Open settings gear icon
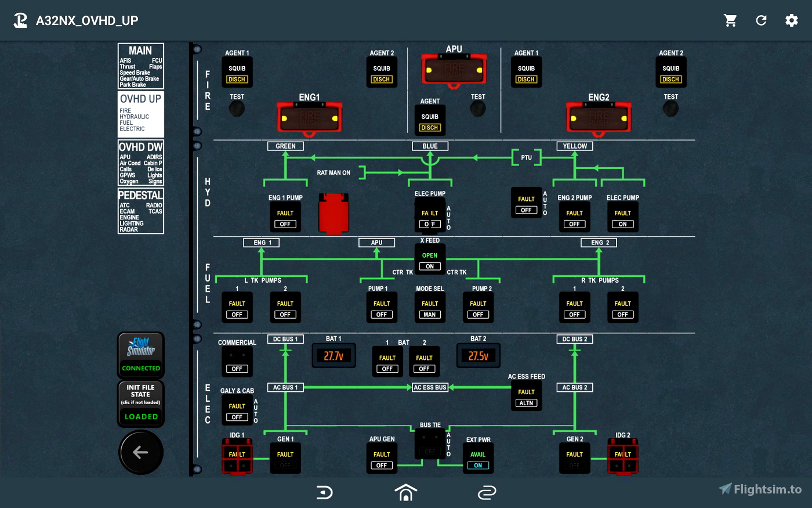The image size is (812, 508). point(792,20)
